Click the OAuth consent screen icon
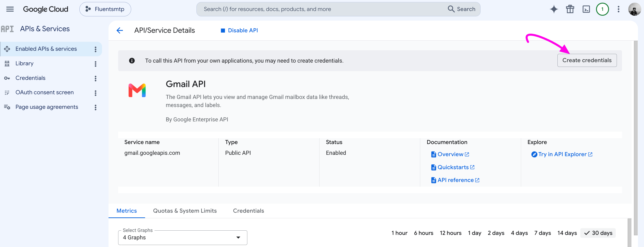The image size is (644, 247). click(7, 93)
